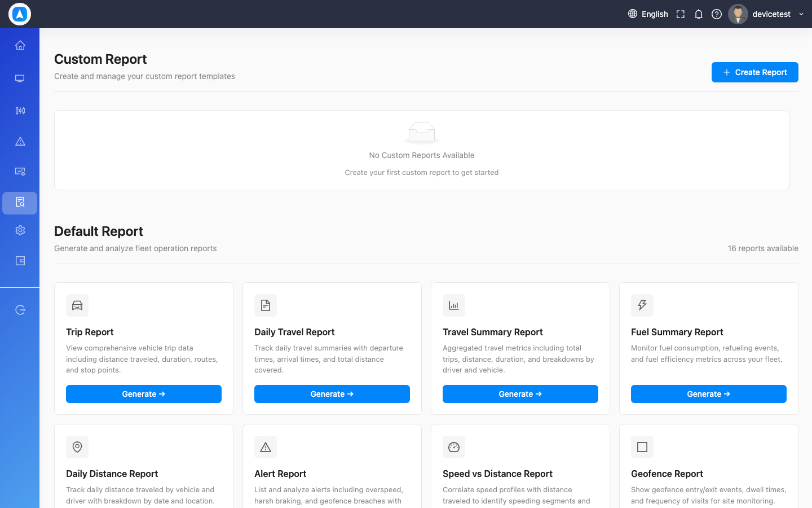
Task: Open the Settings gear sidebar icon
Action: 20,230
